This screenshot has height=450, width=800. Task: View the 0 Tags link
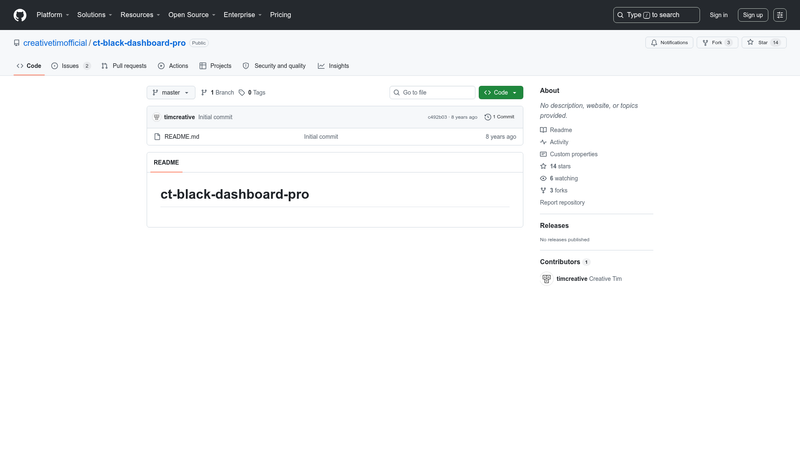[252, 92]
